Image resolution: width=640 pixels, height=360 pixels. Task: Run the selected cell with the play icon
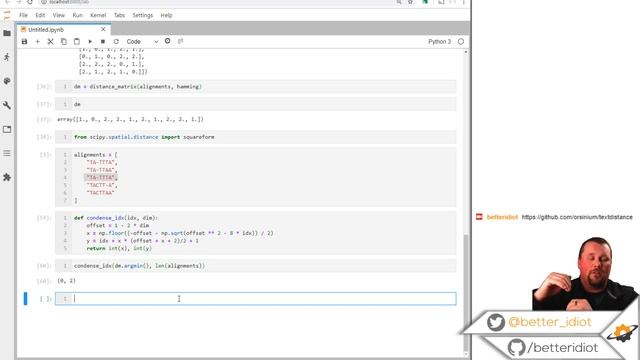click(x=90, y=42)
